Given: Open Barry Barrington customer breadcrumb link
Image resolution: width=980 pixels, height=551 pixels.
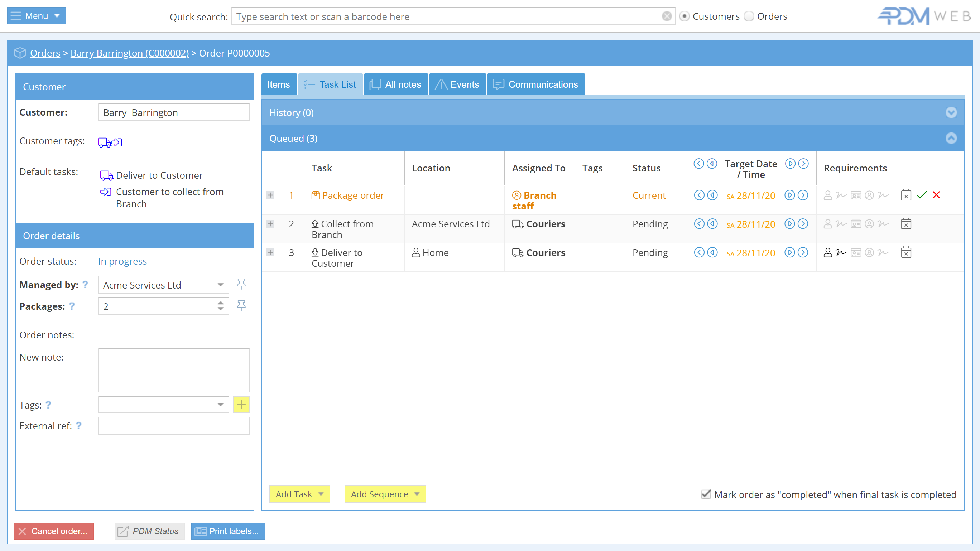Looking at the screenshot, I should [129, 53].
